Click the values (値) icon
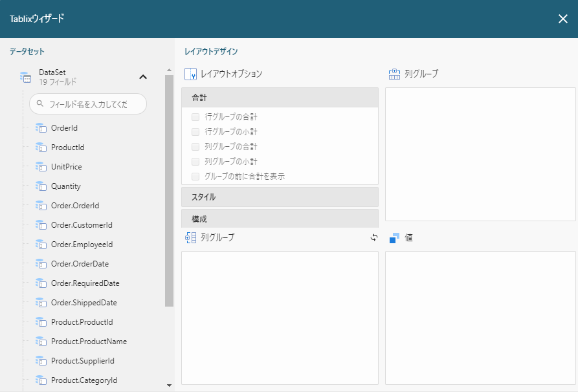 point(394,238)
